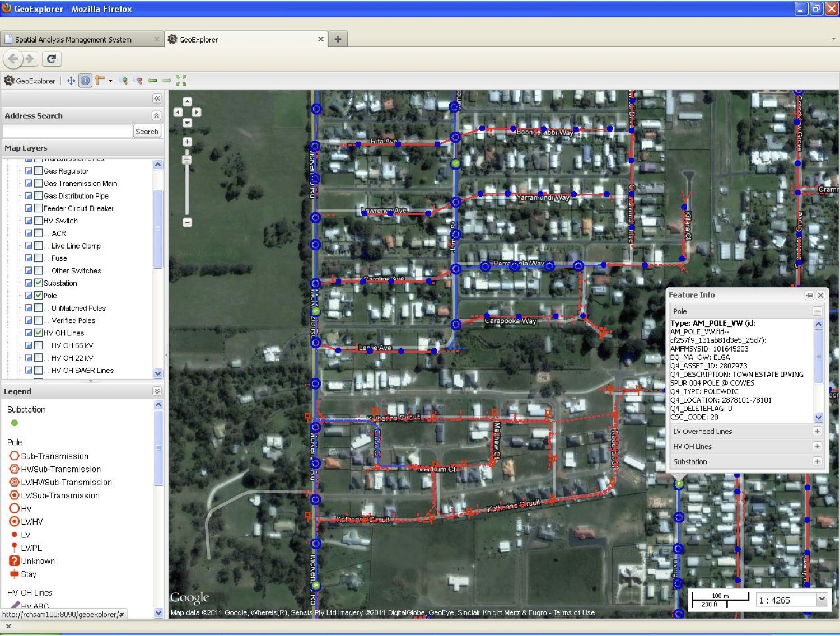The height and width of the screenshot is (636, 840).
Task: Activate the Get Feature Info tool
Action: 85,81
